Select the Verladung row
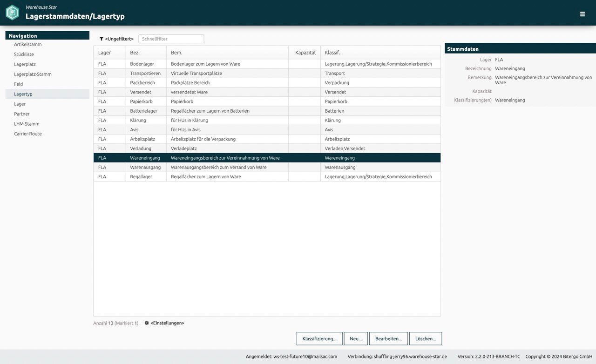 pyautogui.click(x=267, y=148)
